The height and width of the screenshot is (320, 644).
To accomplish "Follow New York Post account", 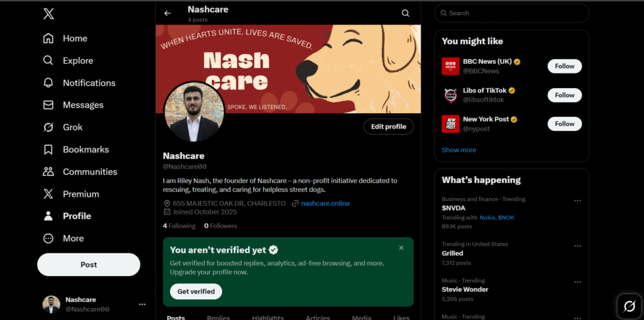I will tap(564, 124).
